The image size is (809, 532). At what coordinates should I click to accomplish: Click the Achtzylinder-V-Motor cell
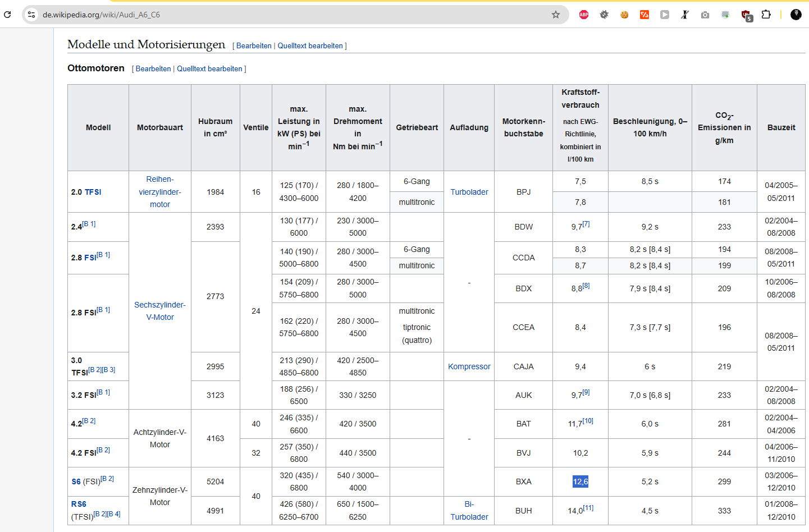tap(160, 438)
